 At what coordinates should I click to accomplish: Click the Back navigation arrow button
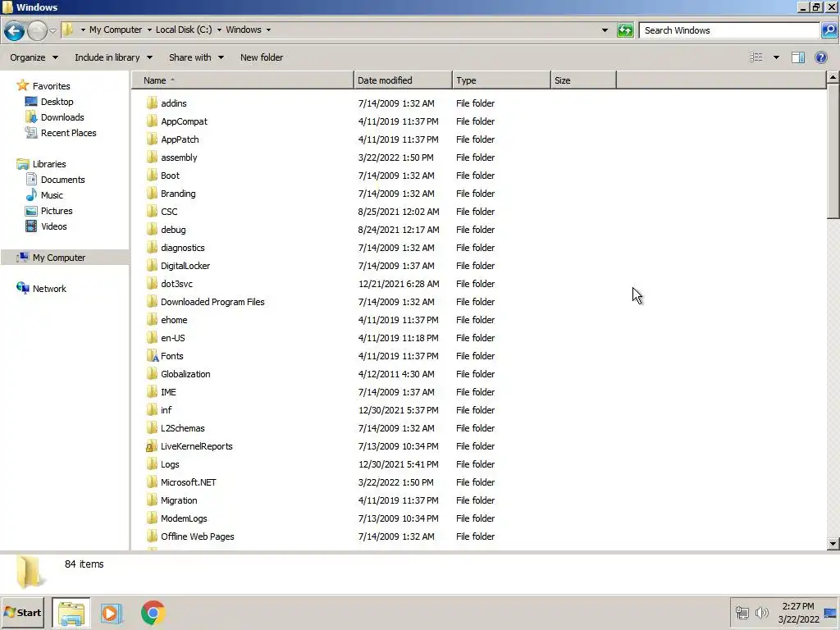coord(15,30)
